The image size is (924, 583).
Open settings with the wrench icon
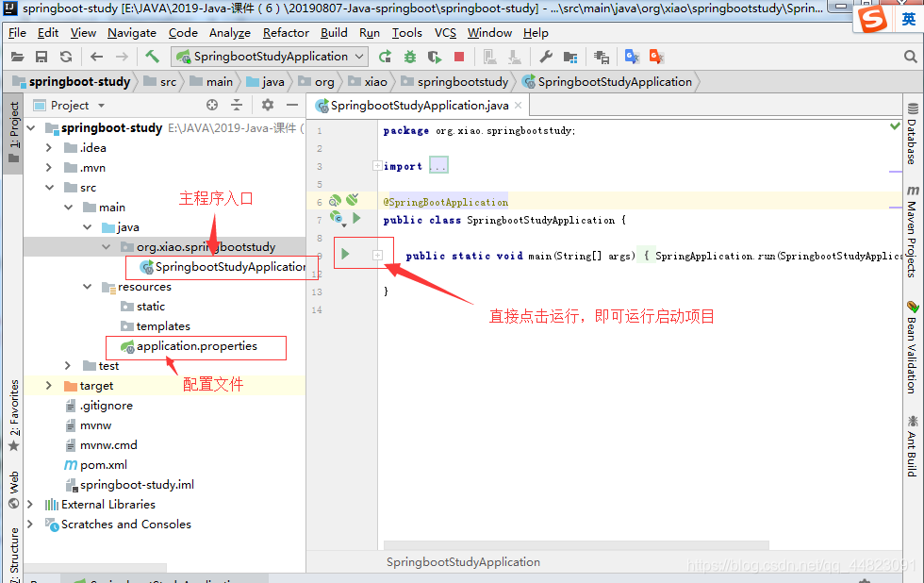pyautogui.click(x=546, y=57)
